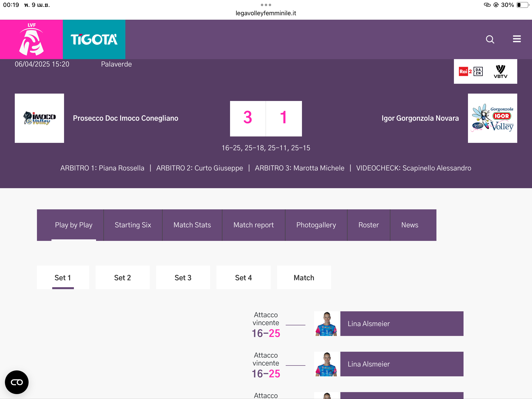Tap the legavolleyfemminile.it address bar
The image size is (532, 399).
click(x=266, y=13)
